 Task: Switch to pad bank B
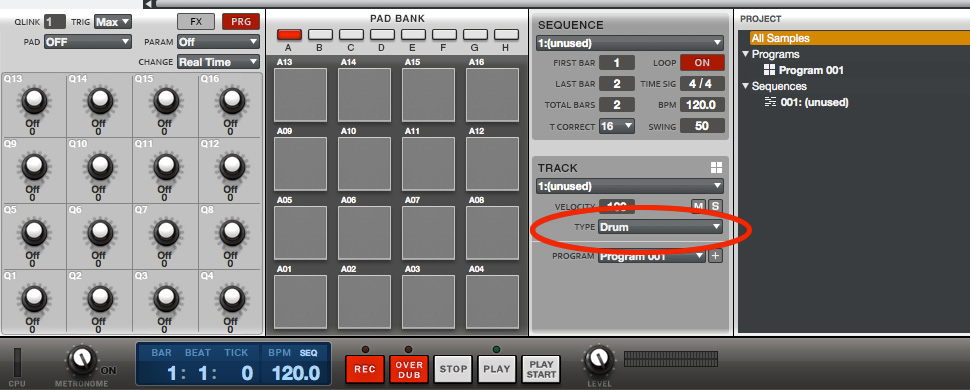click(320, 34)
